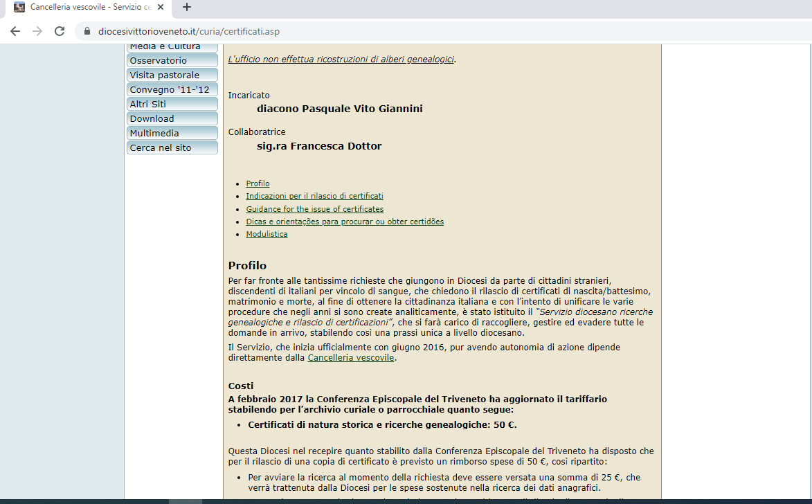Viewport: 812px width, 504px height.
Task: Go to the Download section
Action: (x=172, y=118)
